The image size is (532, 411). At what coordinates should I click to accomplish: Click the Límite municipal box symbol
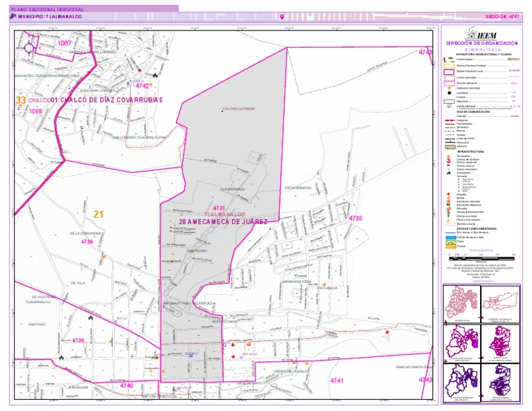tap(449, 77)
